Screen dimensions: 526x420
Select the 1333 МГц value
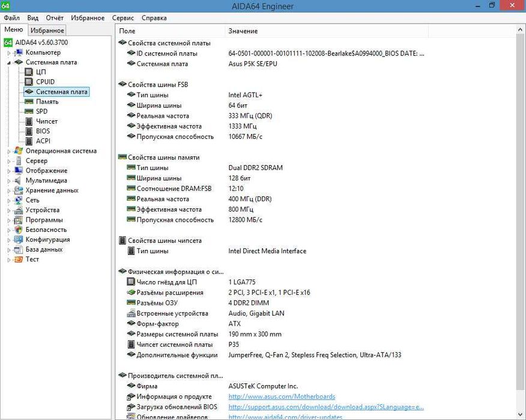point(243,126)
